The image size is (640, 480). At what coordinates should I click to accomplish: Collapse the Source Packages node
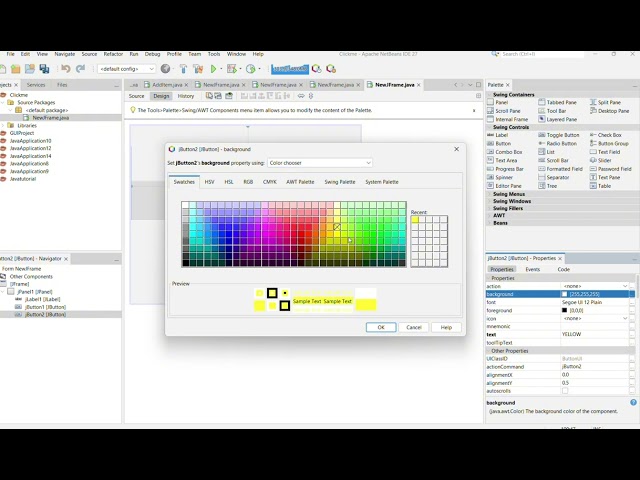[4, 102]
